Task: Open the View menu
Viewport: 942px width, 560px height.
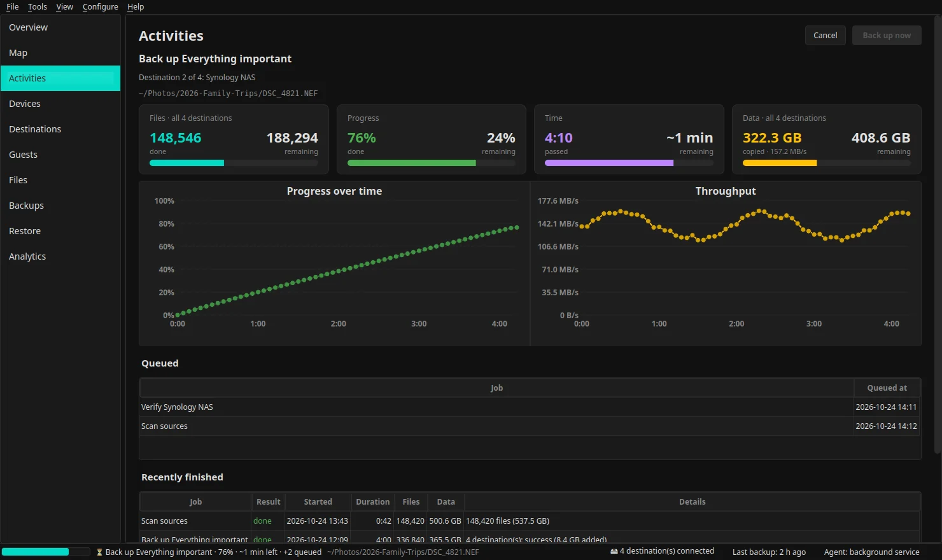Action: pos(64,6)
